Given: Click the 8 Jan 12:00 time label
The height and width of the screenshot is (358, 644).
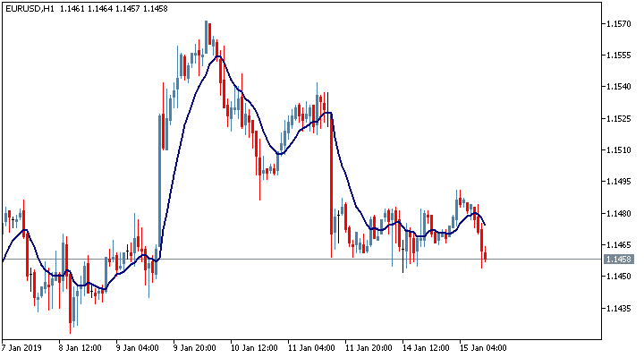Looking at the screenshot, I should (x=80, y=348).
